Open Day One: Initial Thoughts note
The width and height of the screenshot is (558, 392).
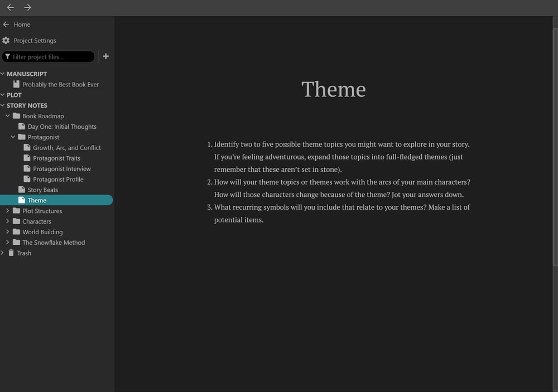pyautogui.click(x=62, y=127)
